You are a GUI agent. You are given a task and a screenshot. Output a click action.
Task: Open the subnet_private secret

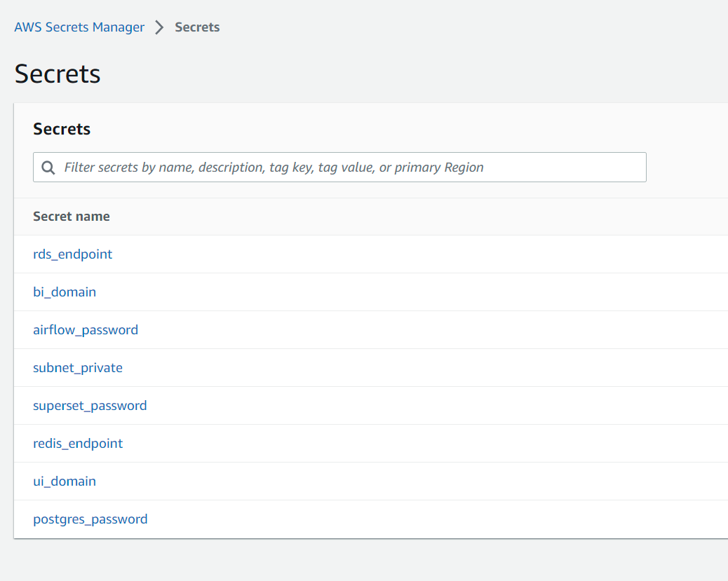click(x=78, y=368)
